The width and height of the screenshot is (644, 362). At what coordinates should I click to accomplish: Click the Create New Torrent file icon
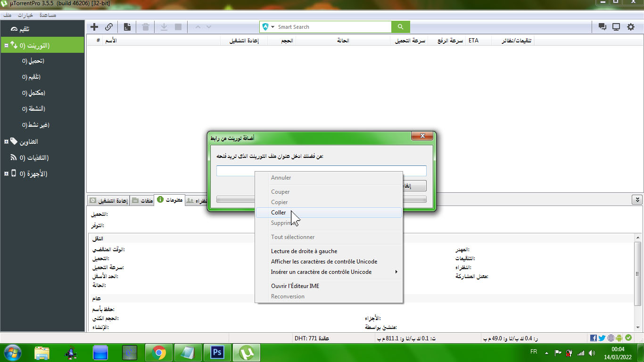point(127,27)
